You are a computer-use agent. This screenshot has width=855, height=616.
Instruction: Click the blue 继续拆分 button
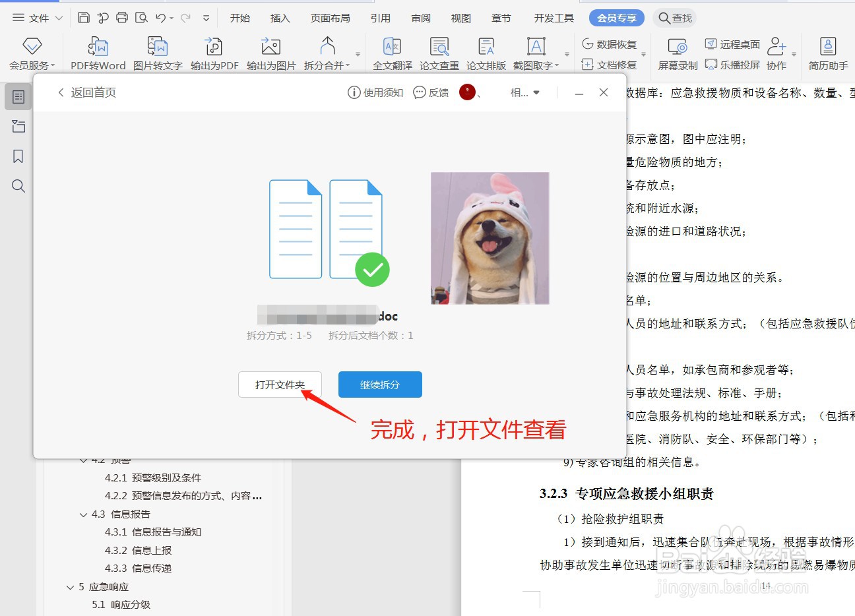tap(380, 385)
